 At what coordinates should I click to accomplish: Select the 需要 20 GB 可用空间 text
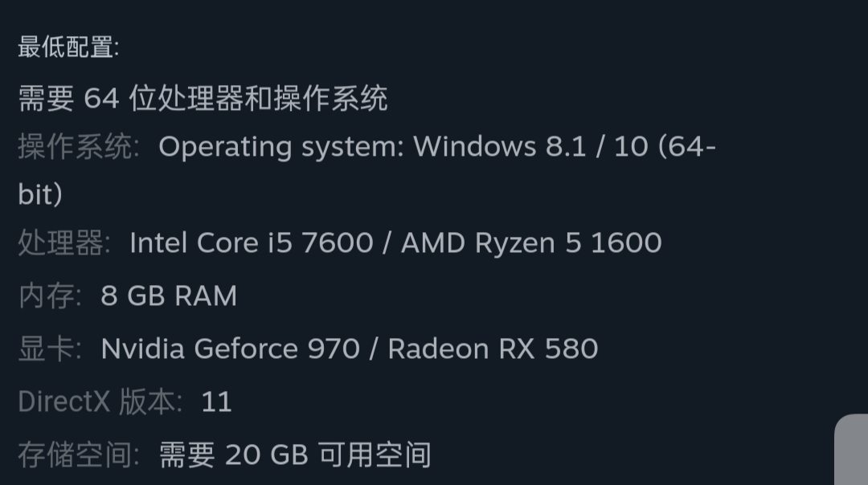point(295,455)
